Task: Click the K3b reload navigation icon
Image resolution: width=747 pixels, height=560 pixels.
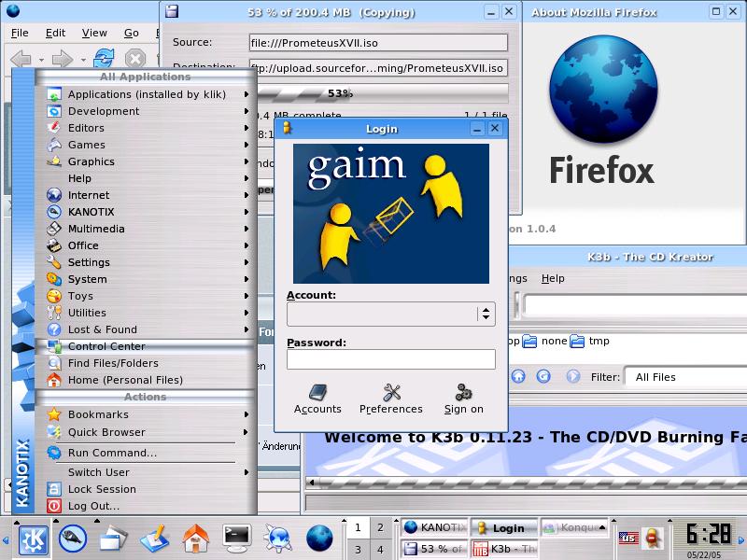Action: pyautogui.click(x=543, y=377)
